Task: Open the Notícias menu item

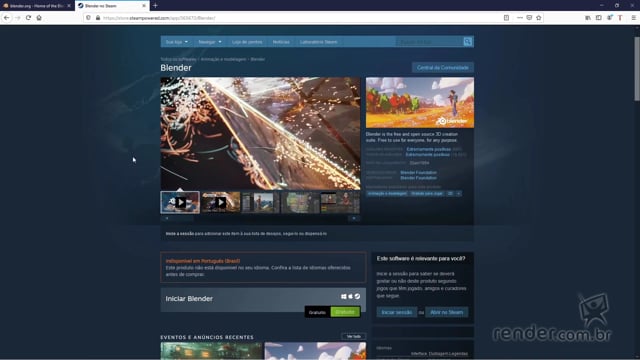Action: coord(281,42)
